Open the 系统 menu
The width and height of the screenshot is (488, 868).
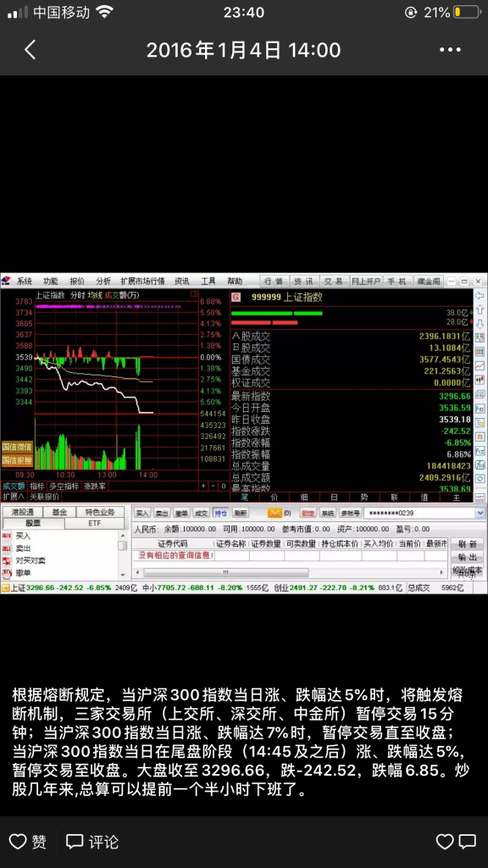(25, 281)
